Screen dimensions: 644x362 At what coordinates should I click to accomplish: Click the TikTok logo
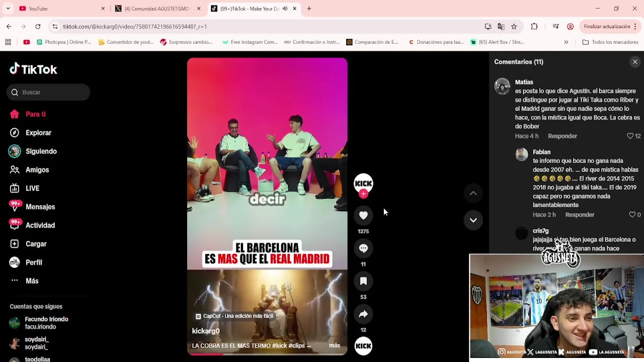[x=33, y=69]
